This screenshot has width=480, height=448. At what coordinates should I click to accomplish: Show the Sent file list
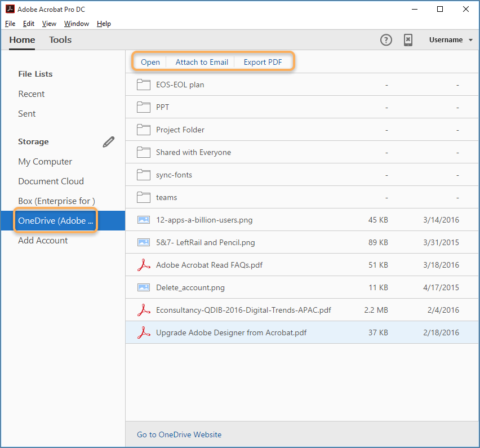pos(26,114)
